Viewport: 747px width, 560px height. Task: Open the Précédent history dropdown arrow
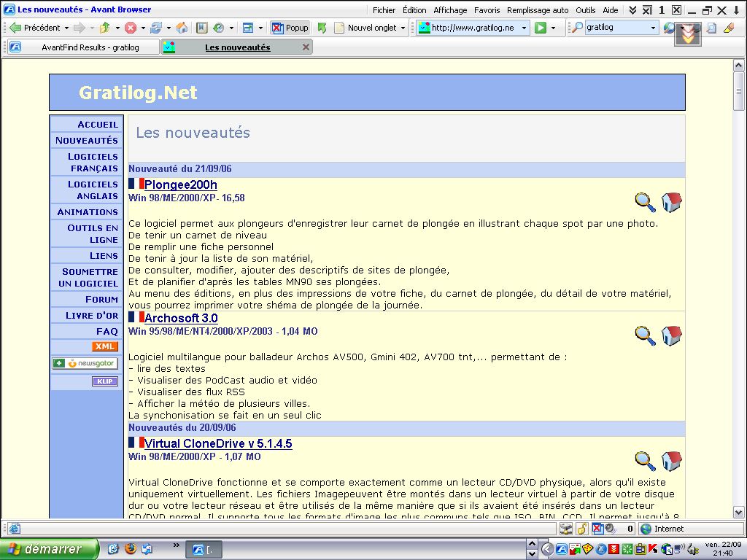point(66,28)
